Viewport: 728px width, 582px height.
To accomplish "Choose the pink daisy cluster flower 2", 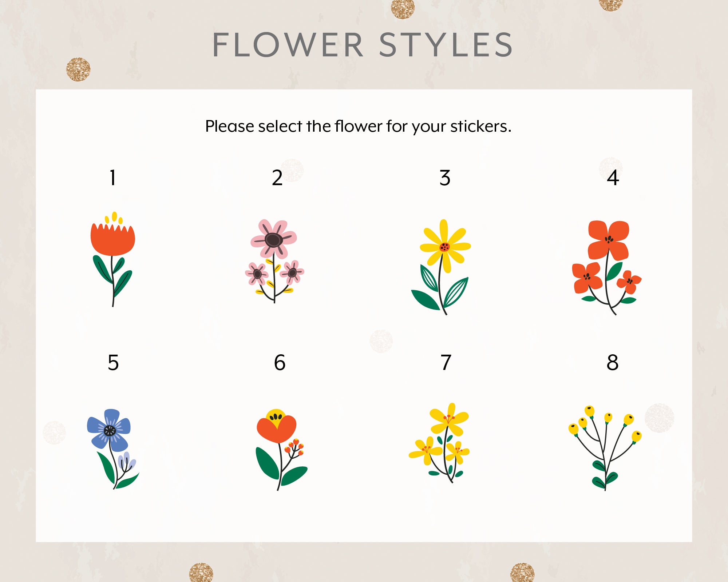I will (x=274, y=261).
